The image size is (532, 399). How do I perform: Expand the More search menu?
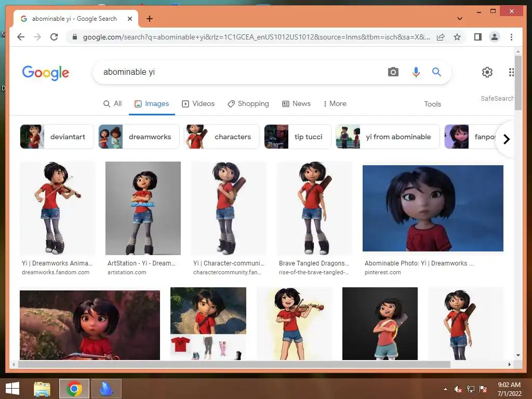tap(335, 104)
